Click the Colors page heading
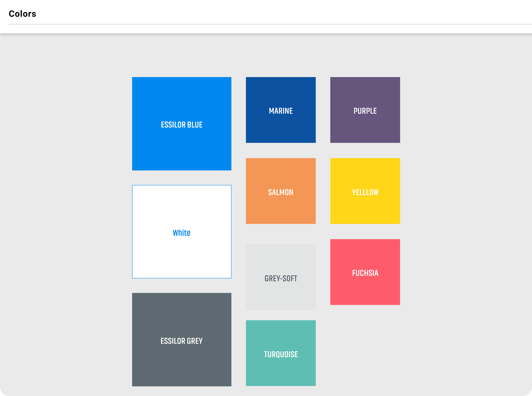 pos(22,14)
